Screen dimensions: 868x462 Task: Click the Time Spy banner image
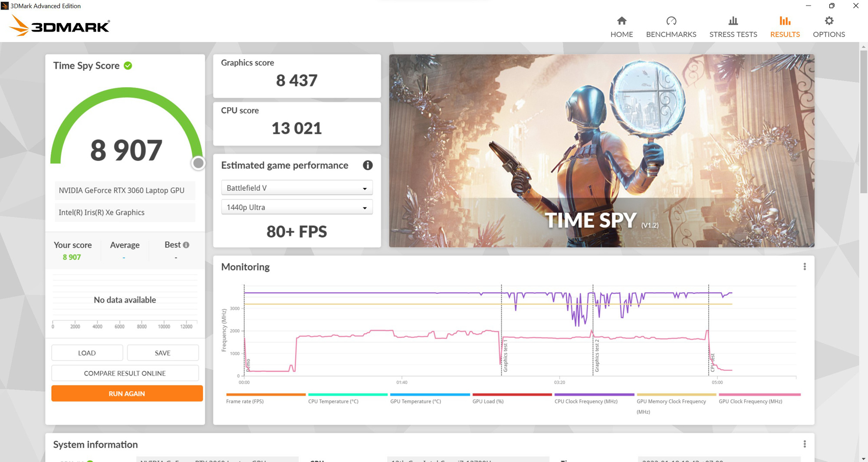[602, 151]
